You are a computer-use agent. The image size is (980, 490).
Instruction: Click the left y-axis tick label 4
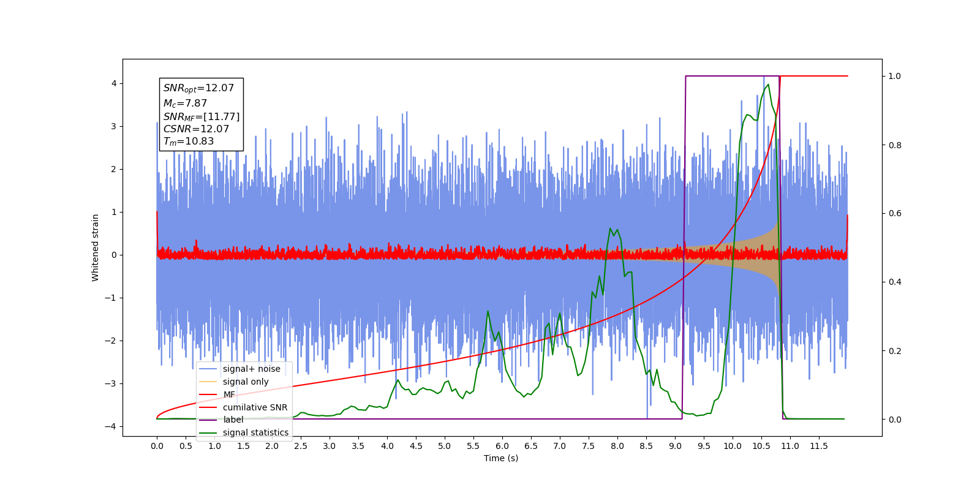[114, 83]
